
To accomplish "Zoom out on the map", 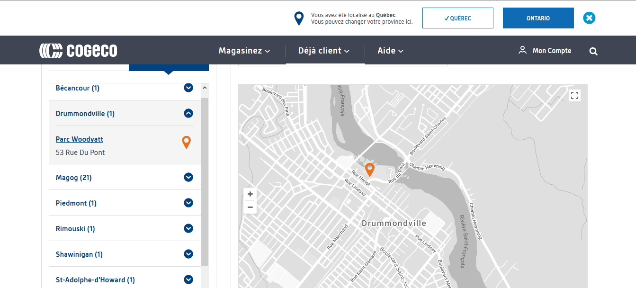I will click(250, 207).
